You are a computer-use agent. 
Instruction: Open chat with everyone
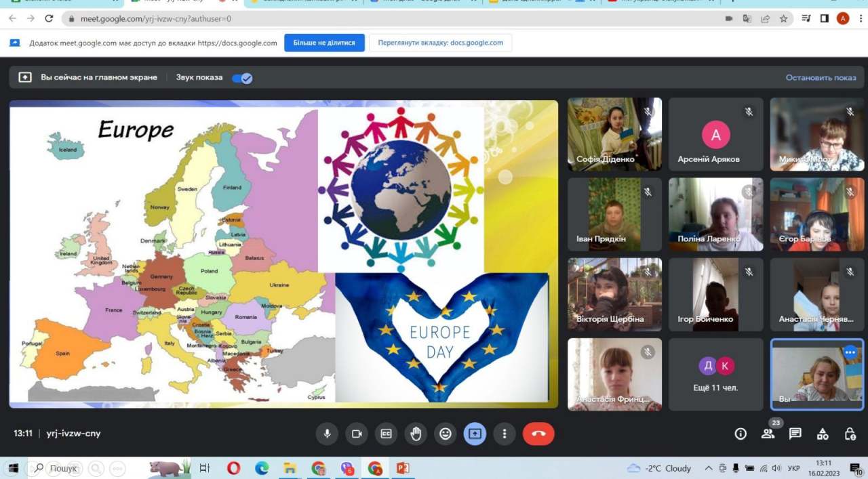click(795, 434)
